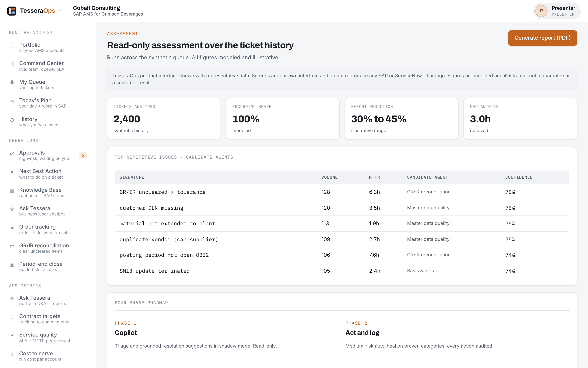The height and width of the screenshot is (368, 588).
Task: Select row 'customer GLN missing'
Action: coord(342,208)
